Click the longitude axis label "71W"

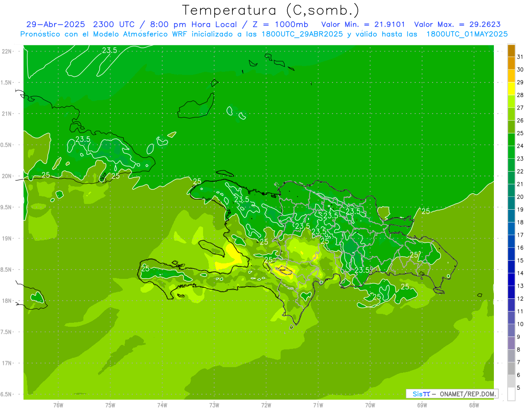point(318,405)
